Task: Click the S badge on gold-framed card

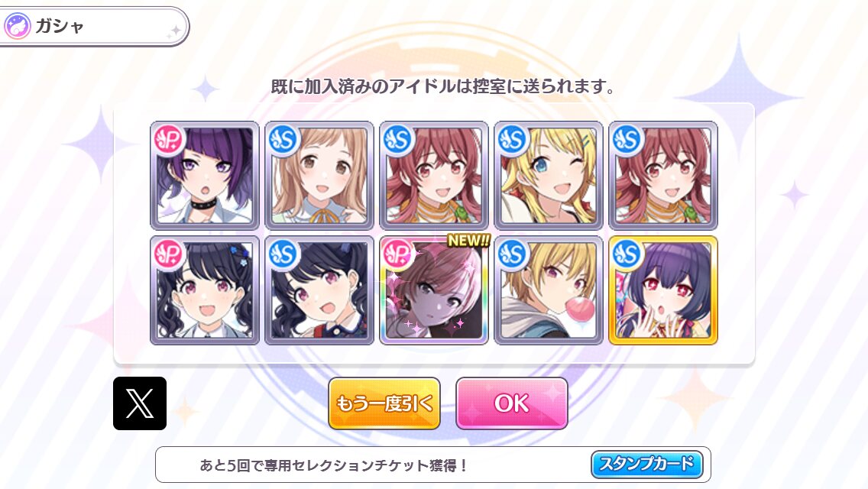Action: [627, 254]
